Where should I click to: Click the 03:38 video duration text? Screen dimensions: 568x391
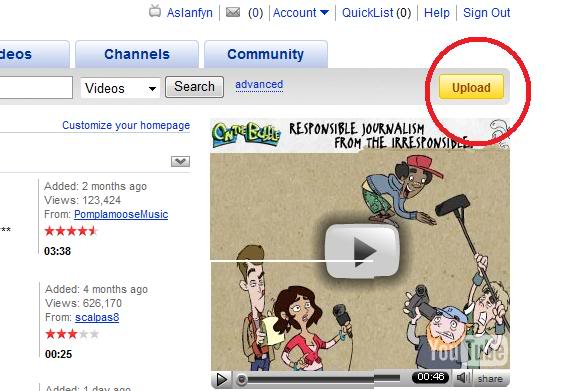(x=57, y=251)
